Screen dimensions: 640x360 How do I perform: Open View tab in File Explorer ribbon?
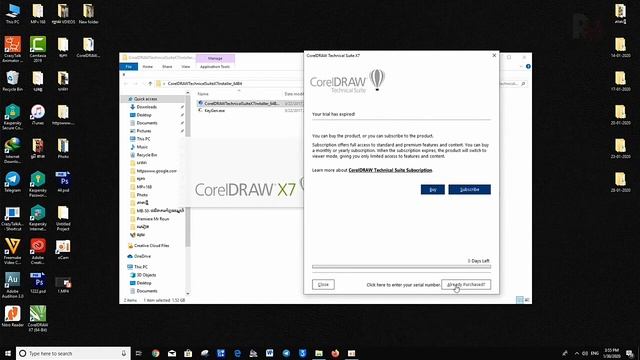[186, 67]
